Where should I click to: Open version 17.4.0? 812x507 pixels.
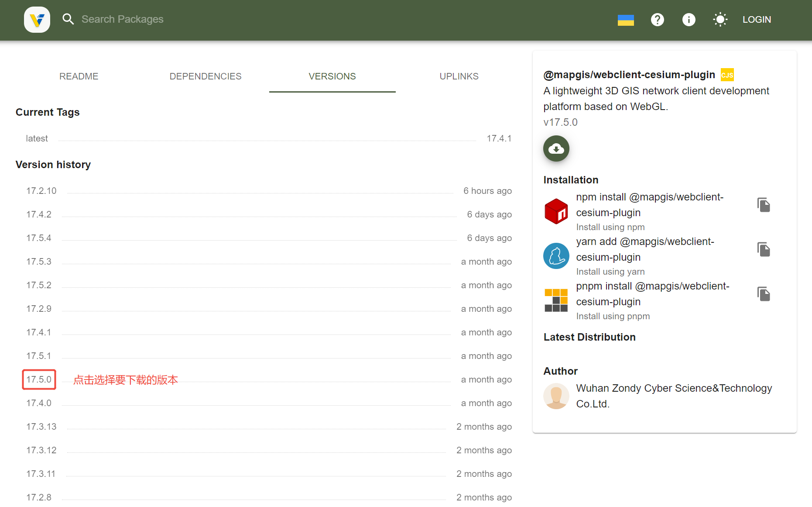click(x=39, y=403)
